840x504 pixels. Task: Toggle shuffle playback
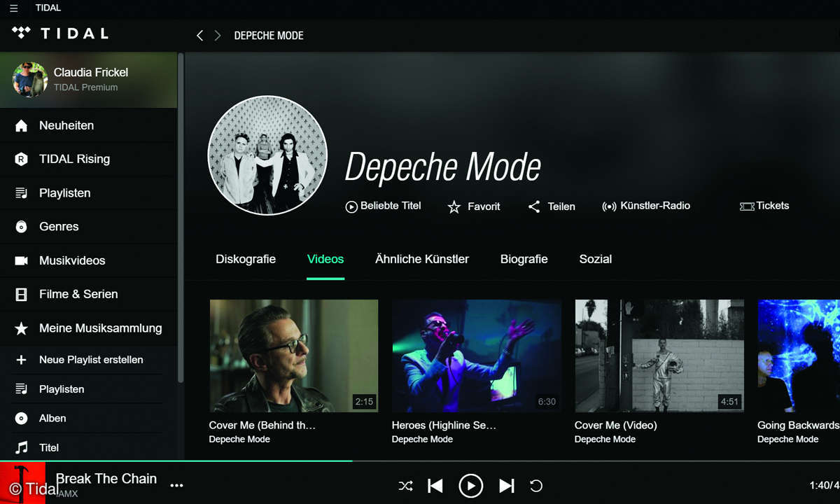click(405, 486)
